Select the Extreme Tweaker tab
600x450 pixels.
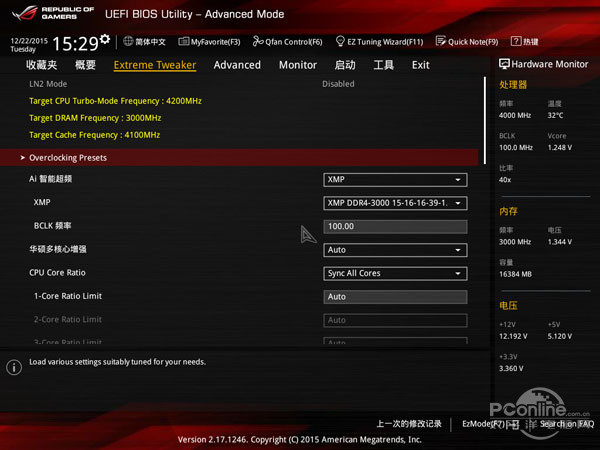[x=155, y=65]
